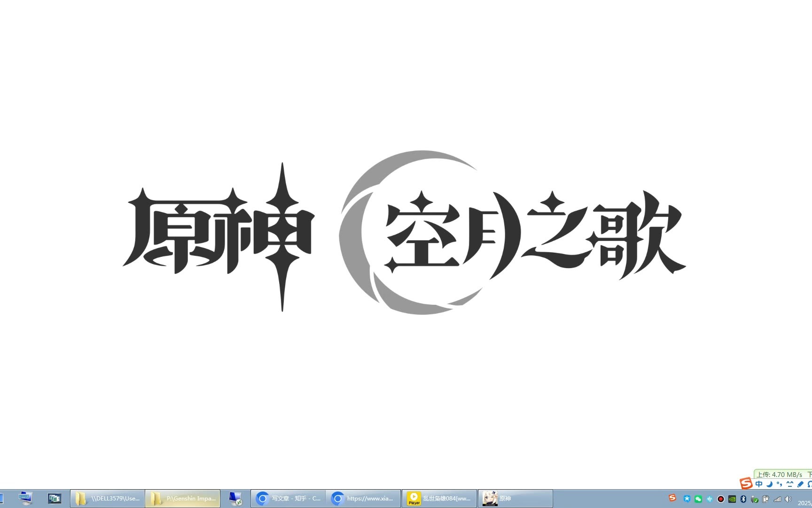Switch to the P:\Genshin Impa... folder window

[x=183, y=499]
